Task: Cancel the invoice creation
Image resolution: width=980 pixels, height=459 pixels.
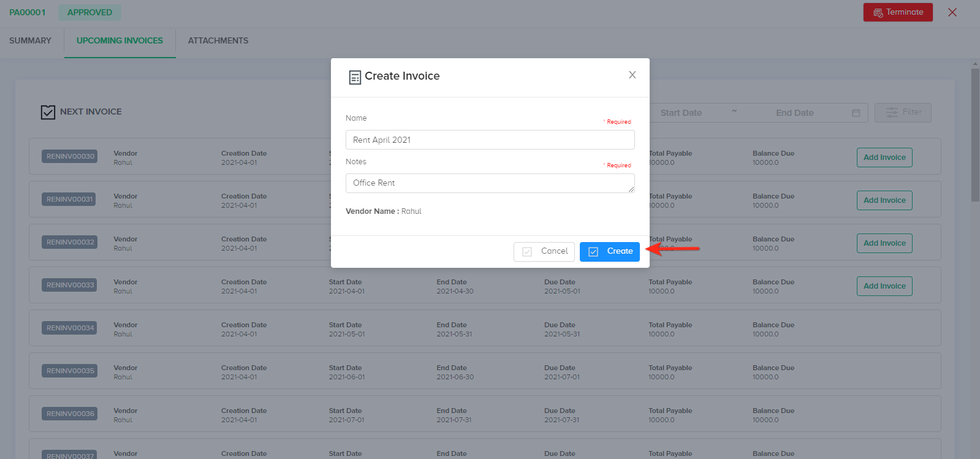Action: coord(544,251)
